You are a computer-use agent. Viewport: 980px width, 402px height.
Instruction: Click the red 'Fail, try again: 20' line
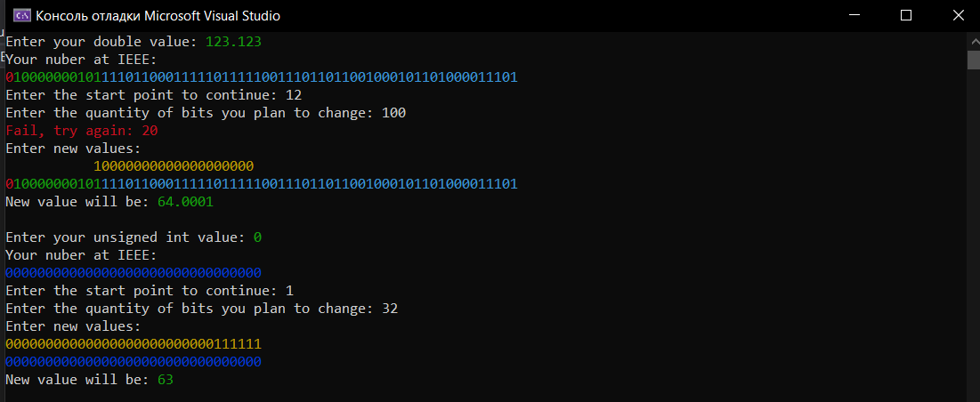81,131
